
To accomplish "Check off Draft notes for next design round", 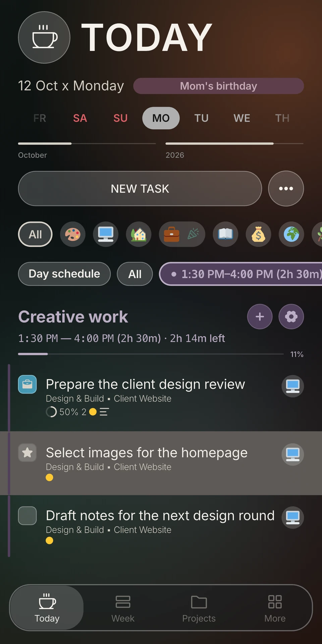I will (x=27, y=516).
